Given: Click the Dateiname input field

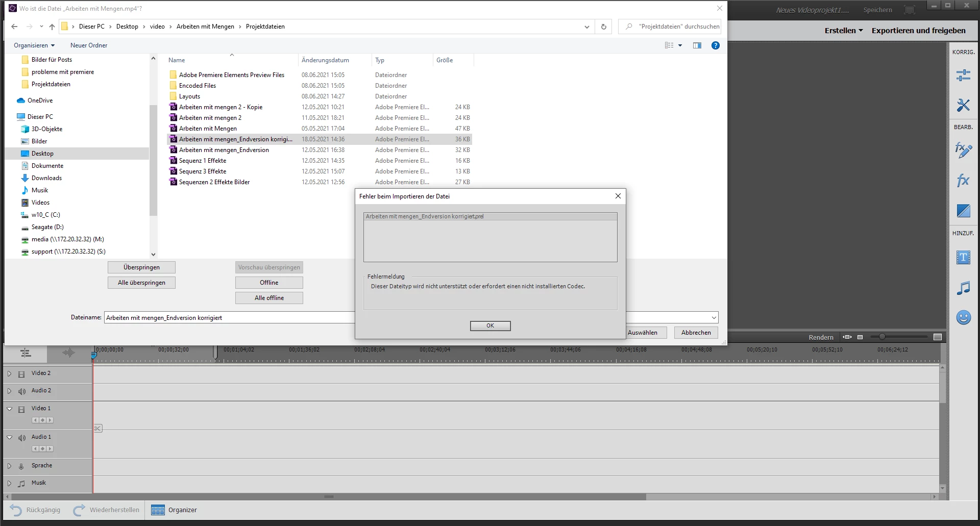Looking at the screenshot, I should tap(230, 318).
